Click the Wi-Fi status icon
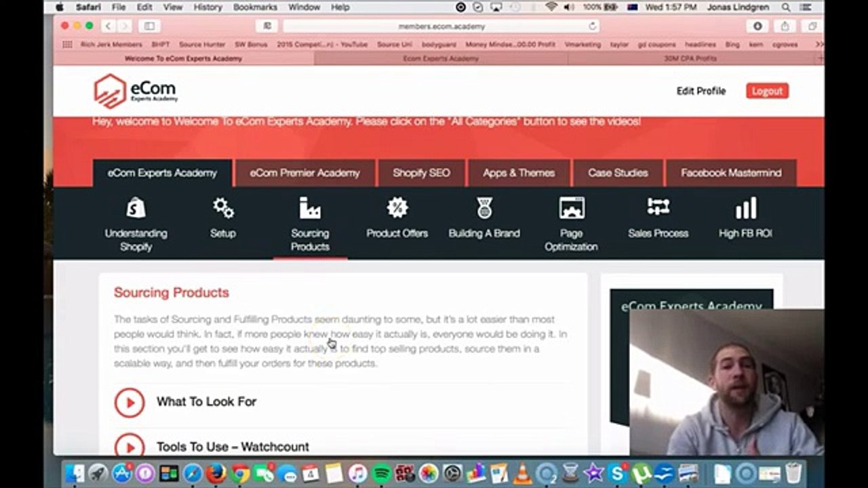The image size is (868, 488). tap(551, 7)
